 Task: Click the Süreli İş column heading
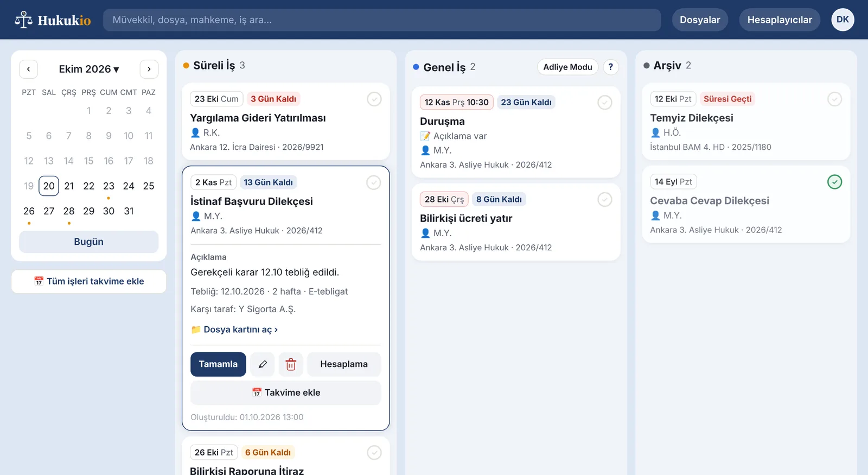click(x=214, y=65)
